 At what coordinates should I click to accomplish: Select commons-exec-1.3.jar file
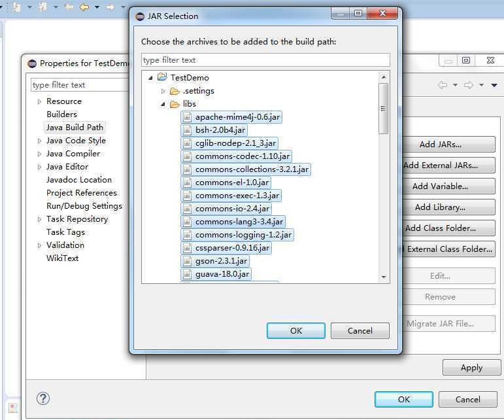point(231,196)
